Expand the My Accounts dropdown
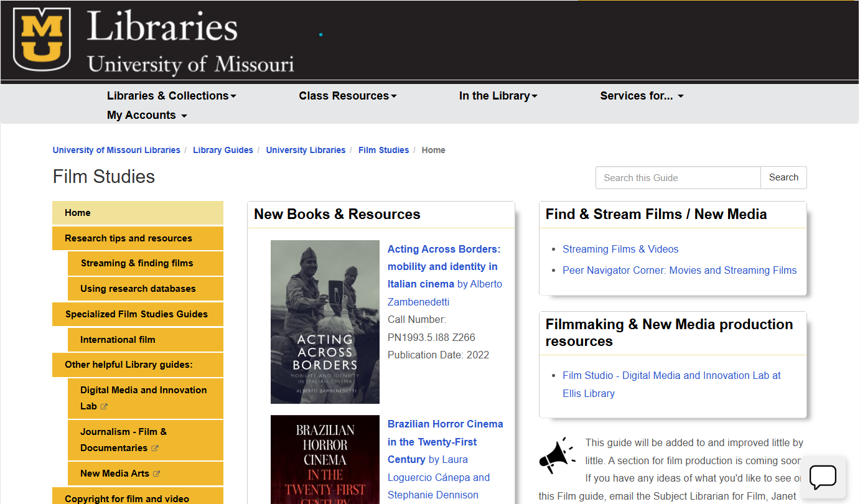The width and height of the screenshot is (860, 504). (x=147, y=115)
